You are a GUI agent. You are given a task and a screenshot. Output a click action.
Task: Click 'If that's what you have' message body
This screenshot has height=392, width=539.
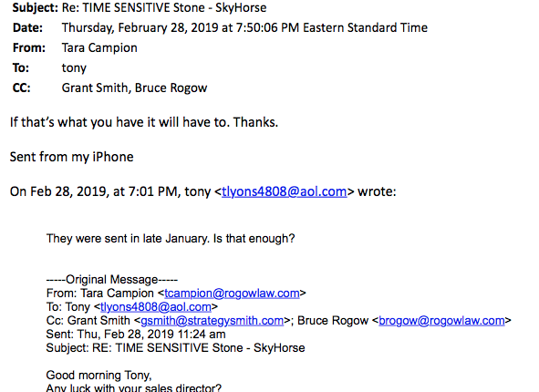point(144,122)
